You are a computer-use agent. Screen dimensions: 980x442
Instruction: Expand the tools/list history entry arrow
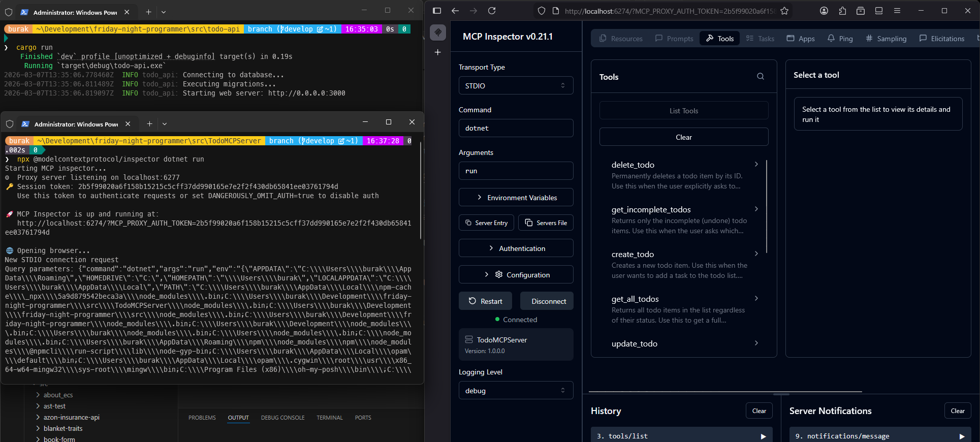pyautogui.click(x=763, y=436)
